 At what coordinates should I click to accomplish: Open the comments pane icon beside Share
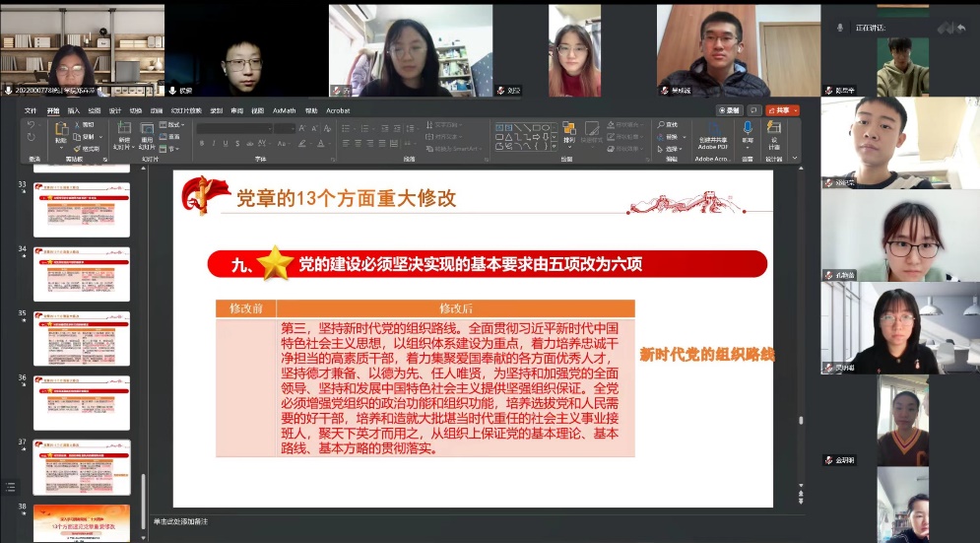point(754,110)
